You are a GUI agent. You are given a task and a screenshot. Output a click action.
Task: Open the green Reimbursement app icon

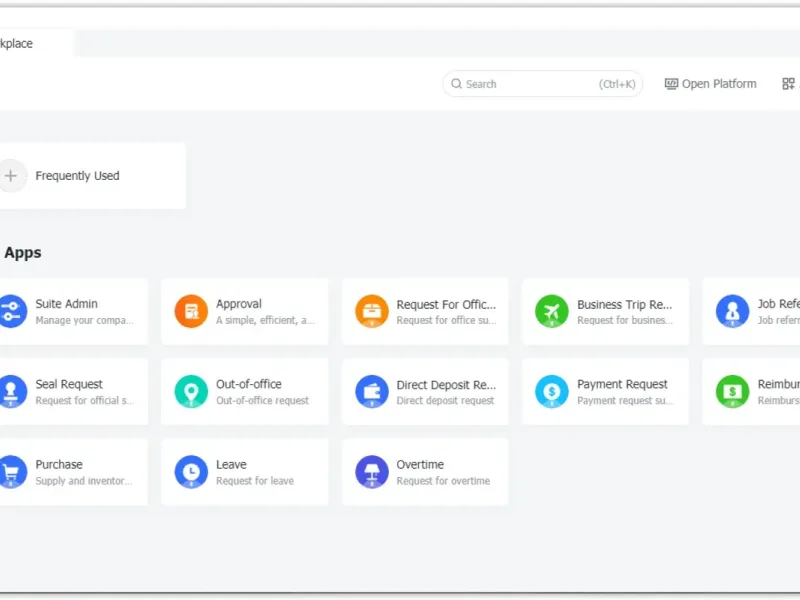tap(732, 391)
